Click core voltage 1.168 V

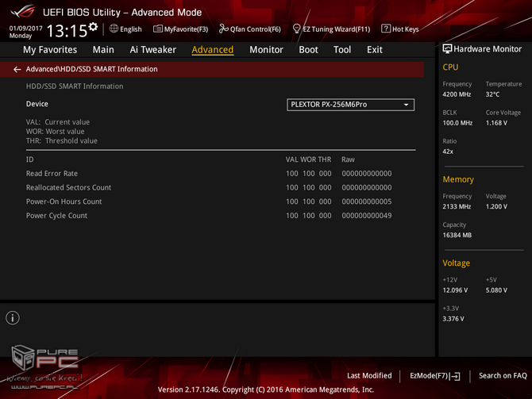click(496, 123)
